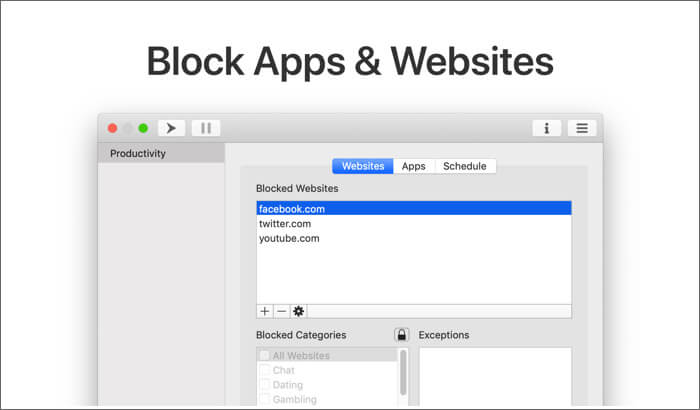Tick the Dating category checkbox

click(x=265, y=385)
